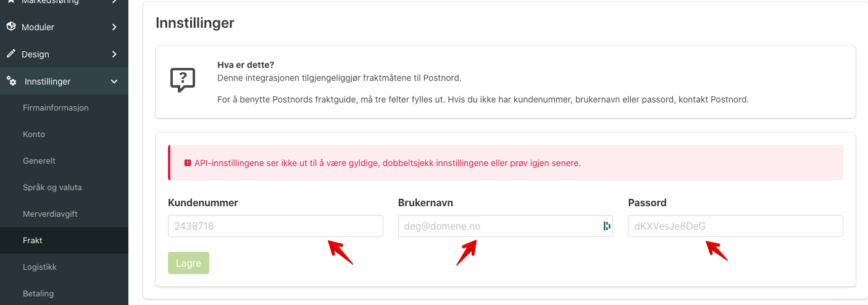Go to Språk og valuta settings
868x305 pixels.
pos(52,187)
